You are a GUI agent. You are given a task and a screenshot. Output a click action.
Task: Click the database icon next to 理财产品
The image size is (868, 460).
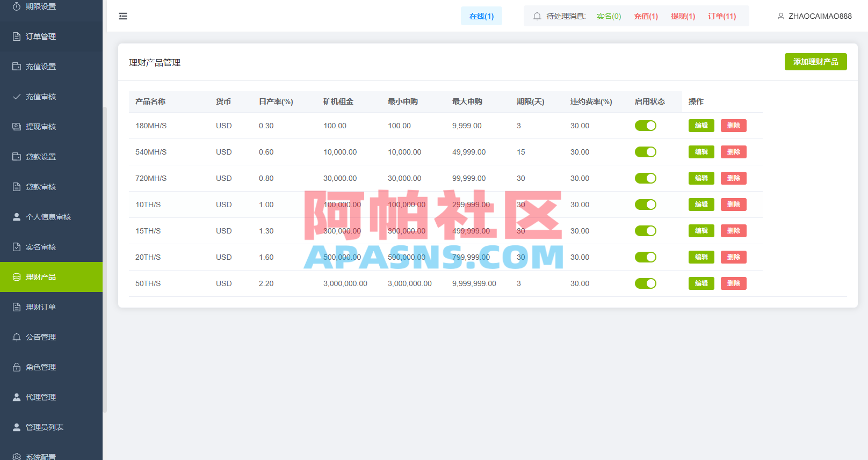click(17, 277)
